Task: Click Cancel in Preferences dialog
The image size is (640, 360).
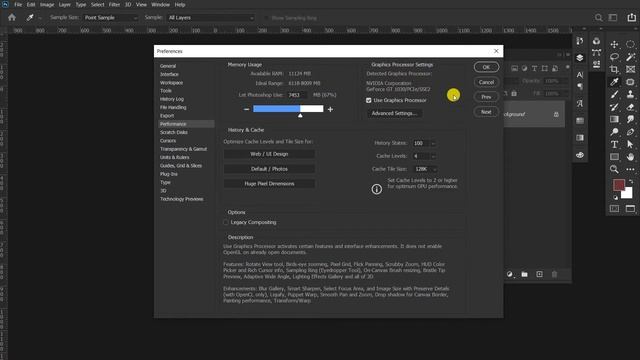Action: point(486,82)
